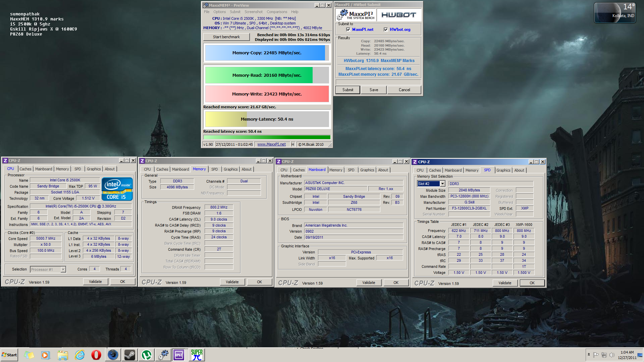Open the Submit menu in the MaxxMEM menu bar
Image resolution: width=644 pixels, height=362 pixels.
pyautogui.click(x=235, y=12)
